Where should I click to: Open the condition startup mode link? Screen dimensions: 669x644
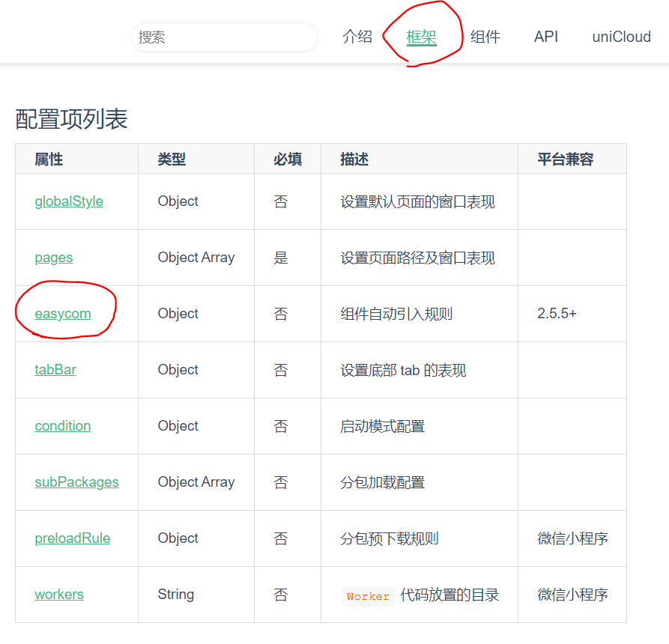(62, 425)
